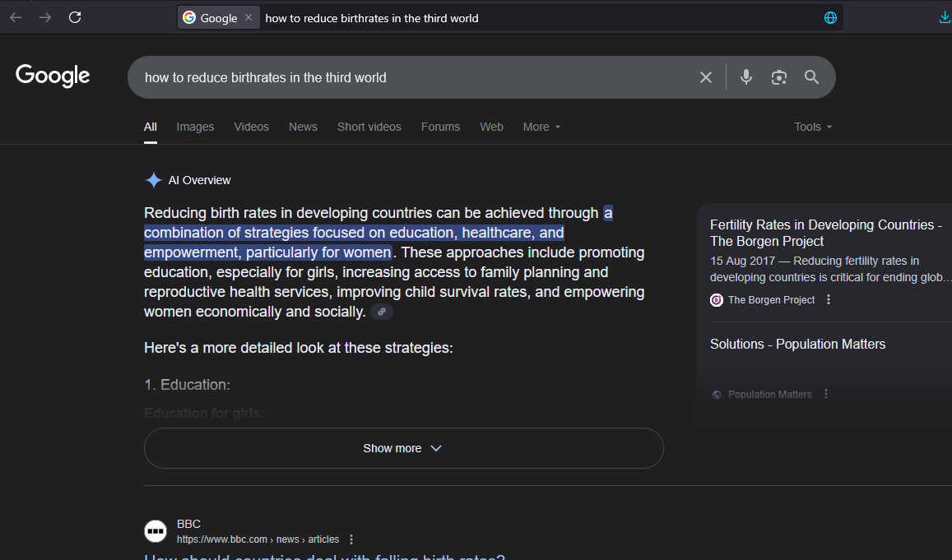Switch to the Short videos tab
The image size is (952, 560).
369,127
